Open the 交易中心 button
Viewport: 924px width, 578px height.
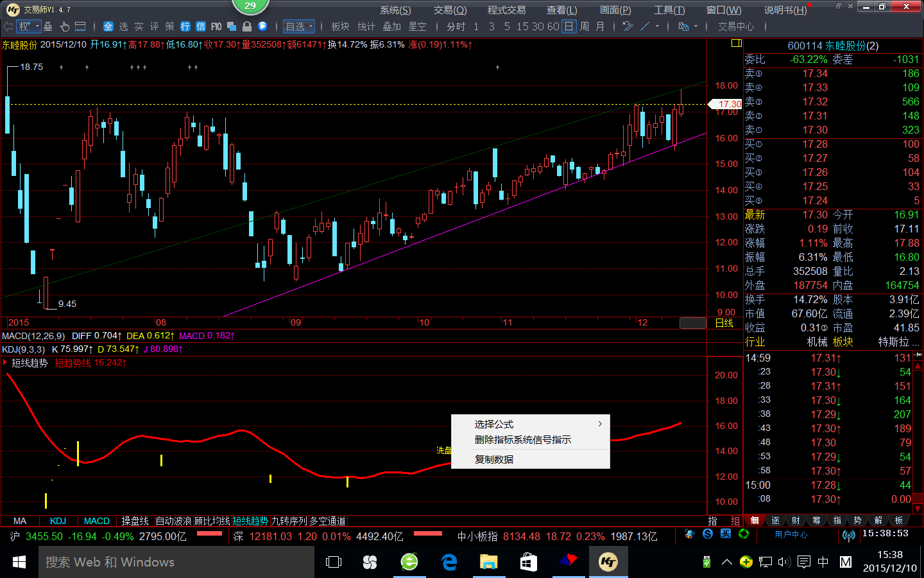click(736, 26)
